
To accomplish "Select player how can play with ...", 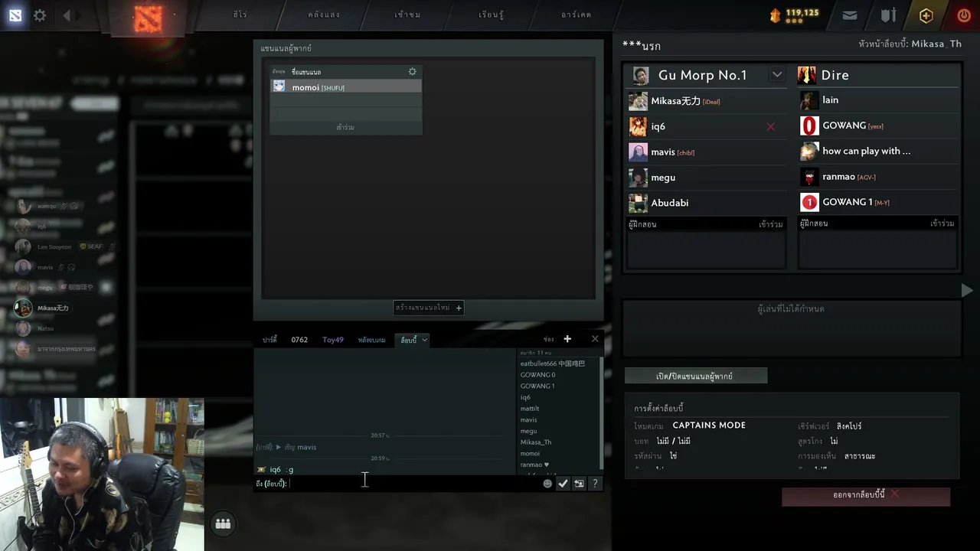I will click(x=878, y=151).
